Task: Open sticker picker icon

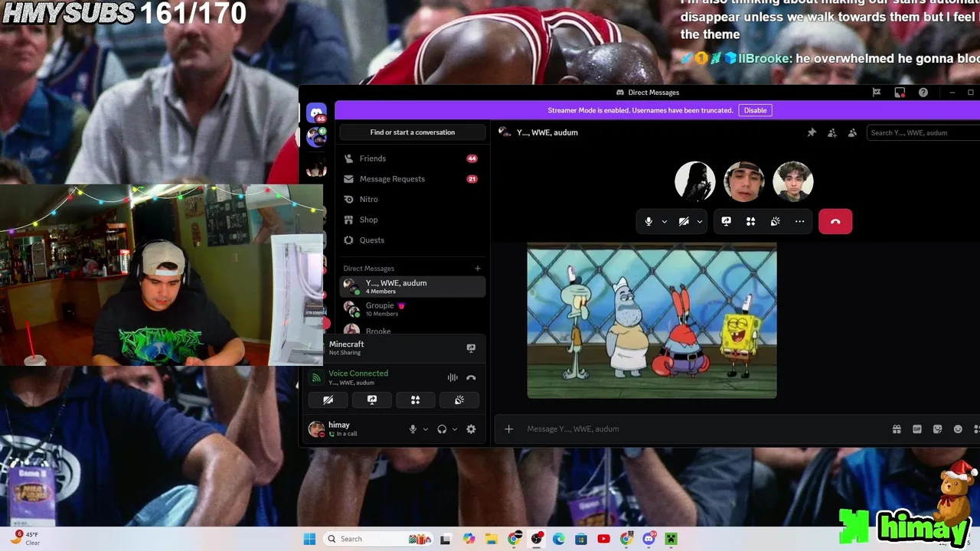Action: tap(937, 429)
